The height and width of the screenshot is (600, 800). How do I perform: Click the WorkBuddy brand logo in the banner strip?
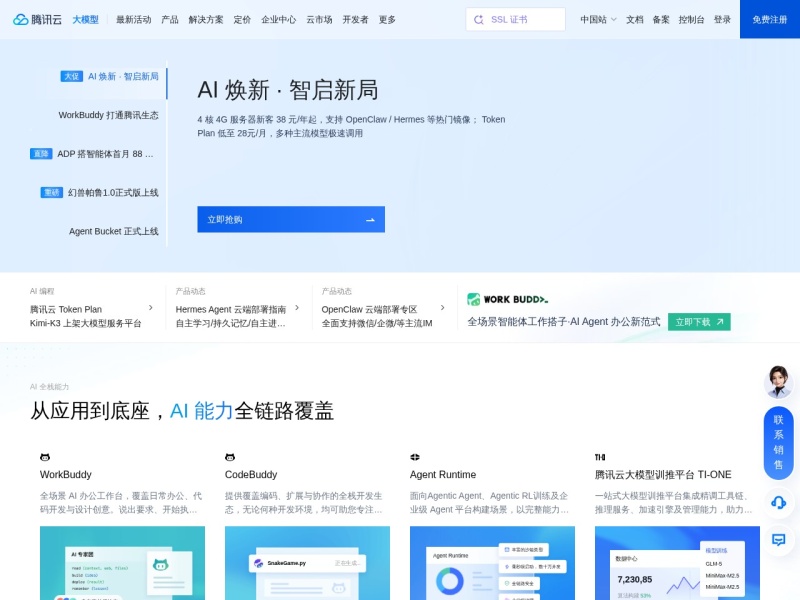coord(508,299)
